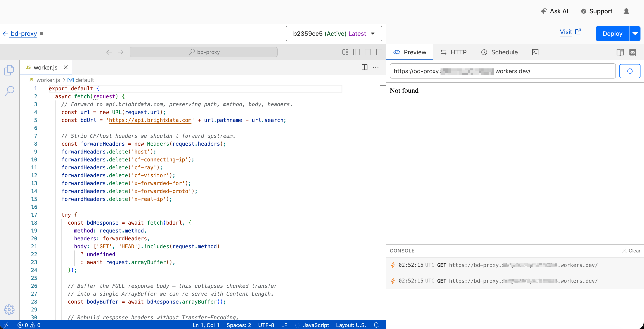Split the editor to the right
The image size is (644, 329).
[365, 67]
